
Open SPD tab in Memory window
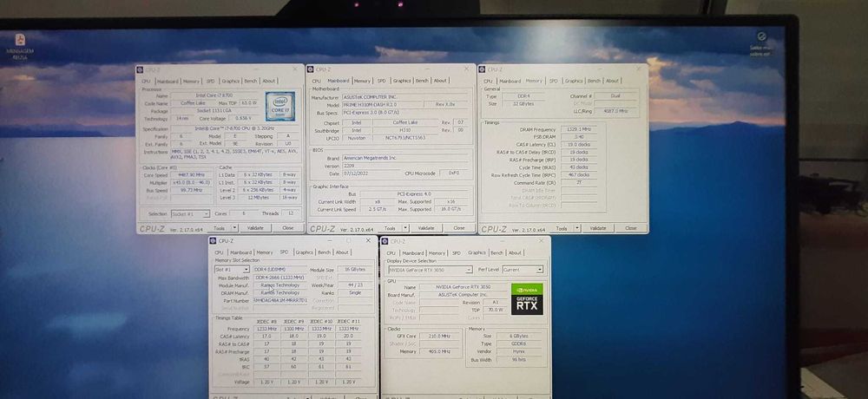(x=553, y=81)
